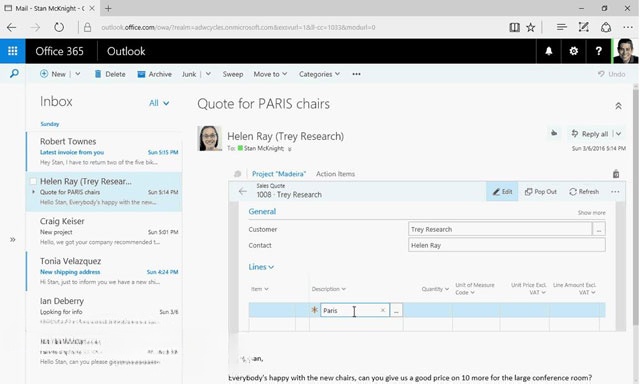Open the browser Hub icon
The image size is (640, 384).
pos(562,27)
